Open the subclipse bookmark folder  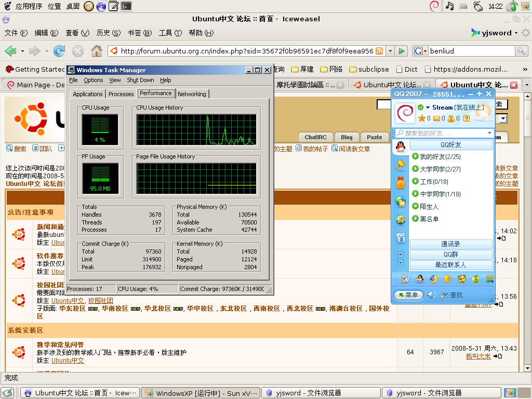369,69
